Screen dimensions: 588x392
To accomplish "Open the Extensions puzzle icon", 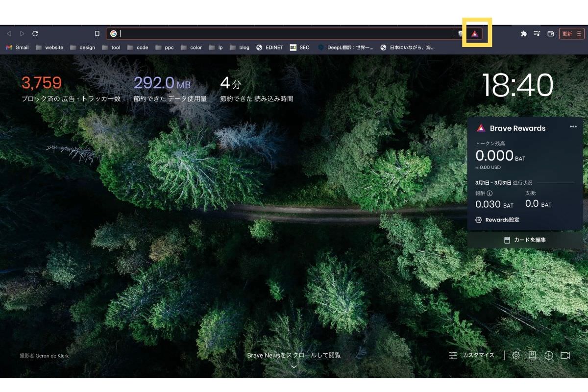I will [x=523, y=34].
